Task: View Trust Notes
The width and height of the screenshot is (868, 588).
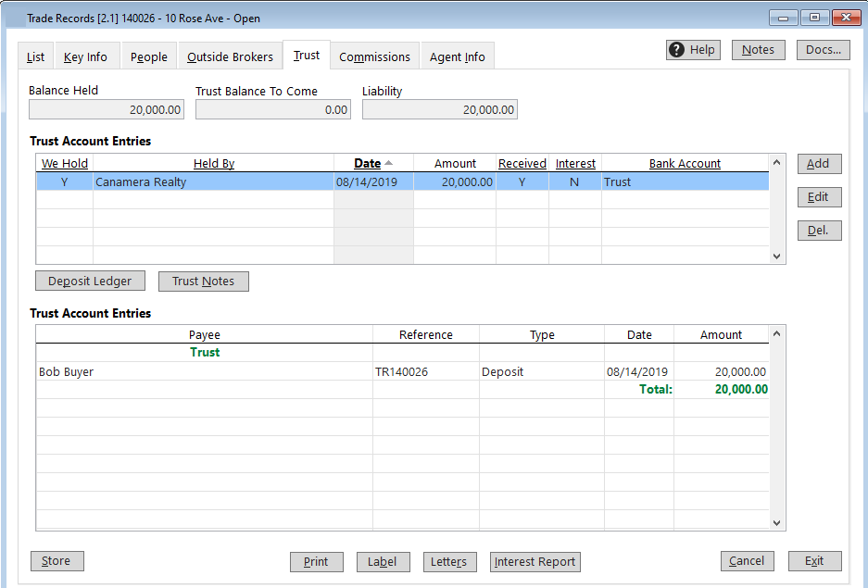Action: (203, 281)
